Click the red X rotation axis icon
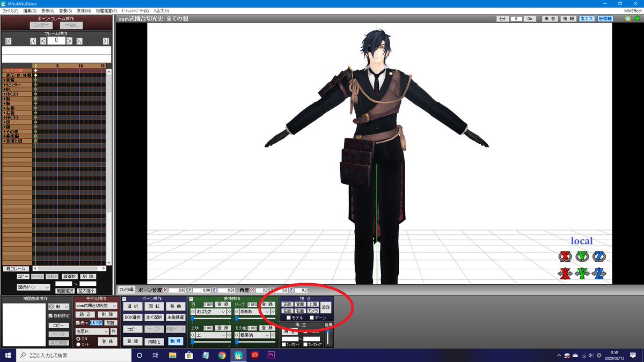The height and width of the screenshot is (362, 644). click(x=565, y=256)
